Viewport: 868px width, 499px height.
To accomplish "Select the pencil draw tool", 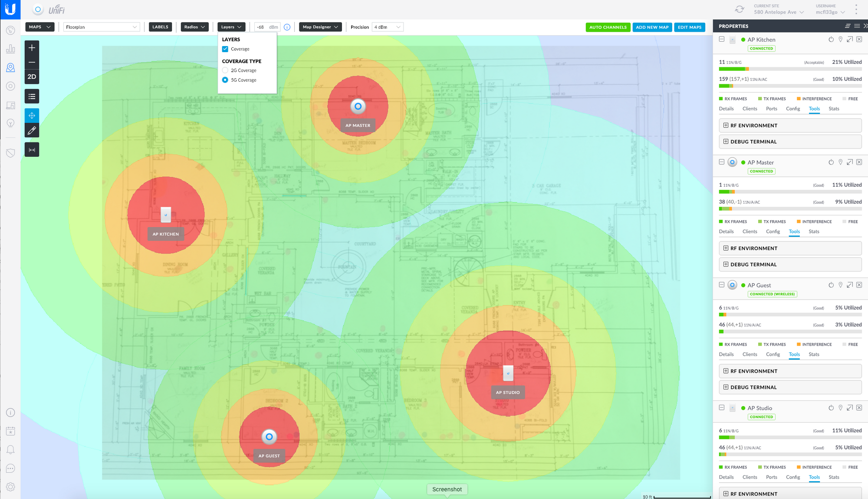I will [32, 130].
